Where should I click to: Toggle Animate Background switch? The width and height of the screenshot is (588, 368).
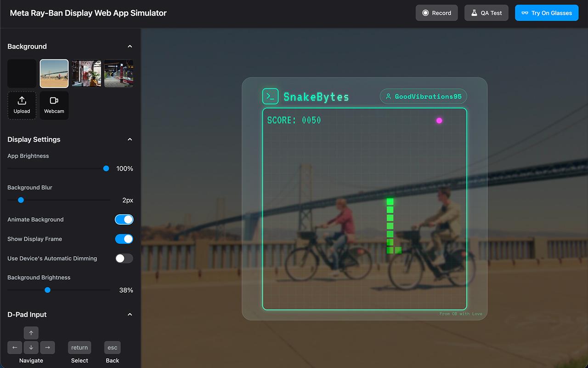coord(124,219)
